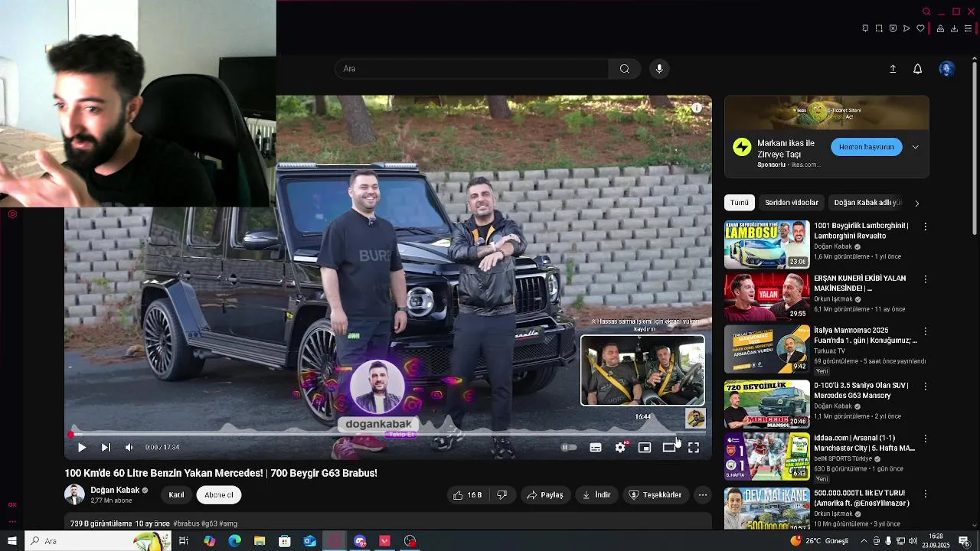Open the upload/create icon
Viewport: 980px width, 551px height.
click(x=893, y=69)
